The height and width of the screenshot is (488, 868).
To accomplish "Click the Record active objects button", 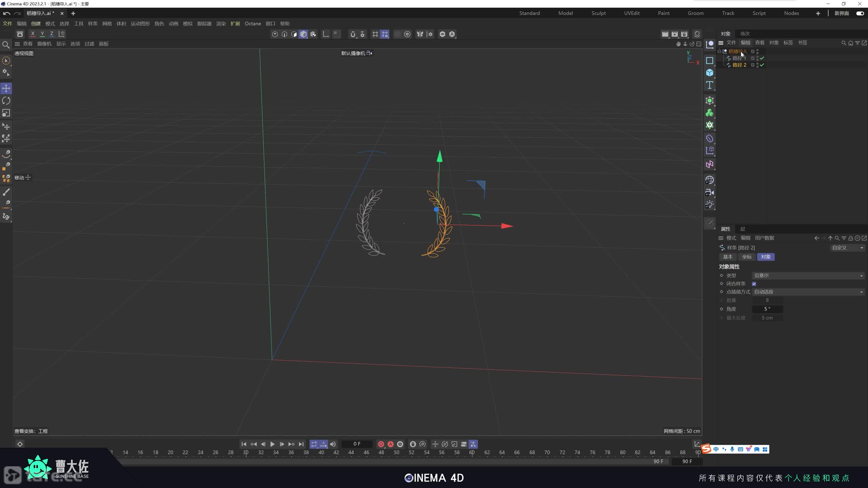I will click(x=381, y=444).
